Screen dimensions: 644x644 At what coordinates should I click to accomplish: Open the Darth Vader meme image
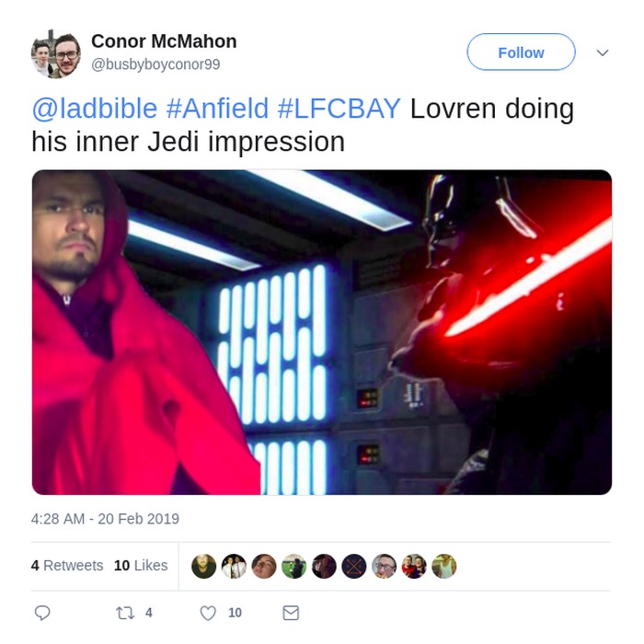[322, 332]
